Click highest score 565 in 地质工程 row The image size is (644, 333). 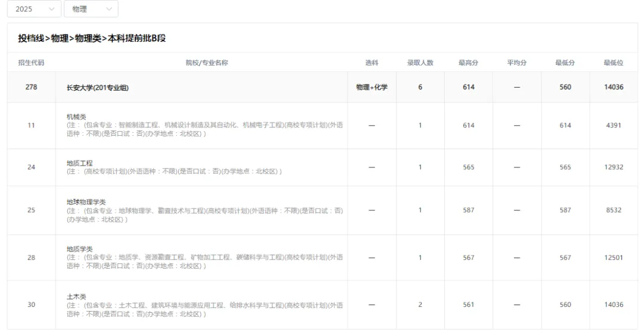click(469, 167)
